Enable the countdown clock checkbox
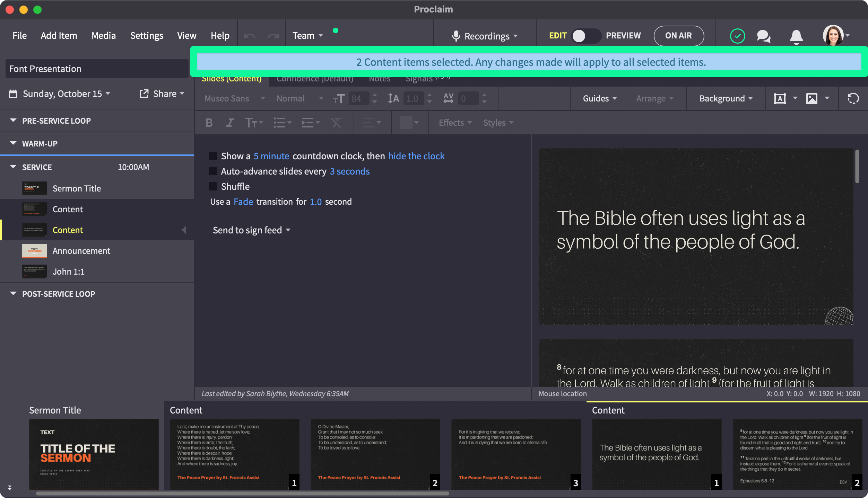 213,156
